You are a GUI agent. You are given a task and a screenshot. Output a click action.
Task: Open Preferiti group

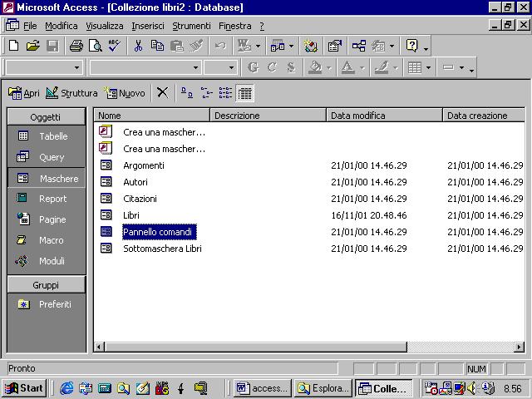point(46,304)
